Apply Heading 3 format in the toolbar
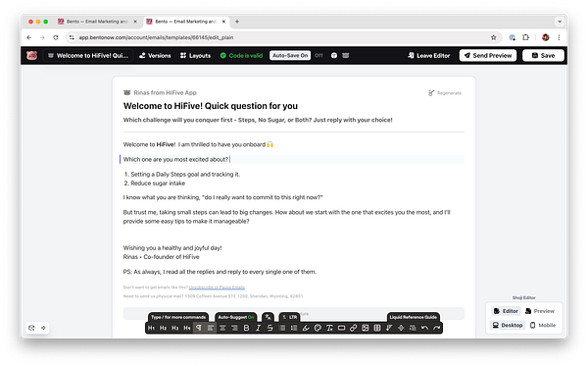Viewport: 588px width, 366px height. [175, 328]
